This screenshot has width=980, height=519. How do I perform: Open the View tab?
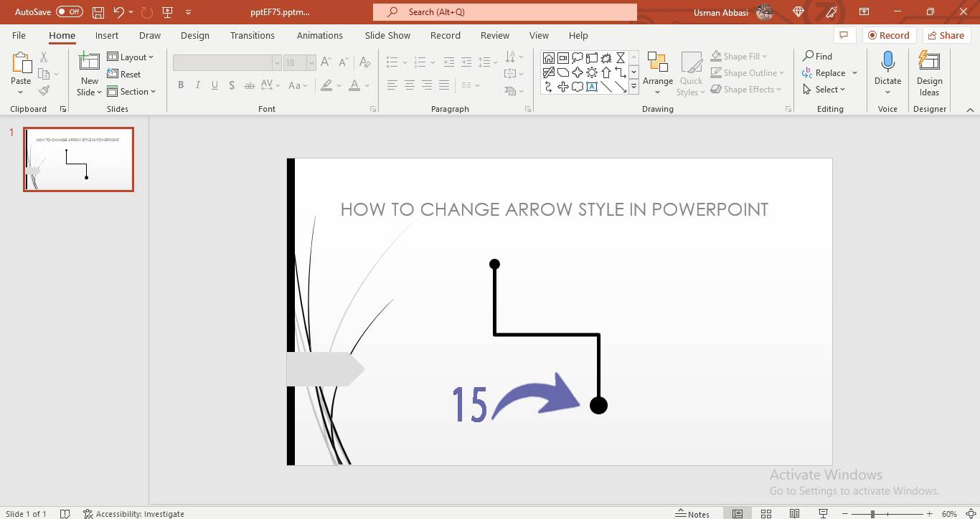[x=539, y=35]
